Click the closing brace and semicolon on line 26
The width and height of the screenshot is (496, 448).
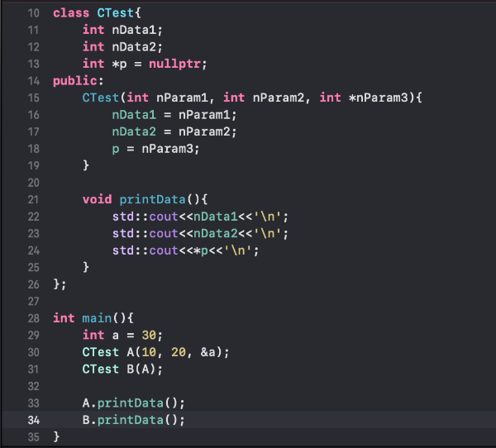pyautogui.click(x=60, y=284)
